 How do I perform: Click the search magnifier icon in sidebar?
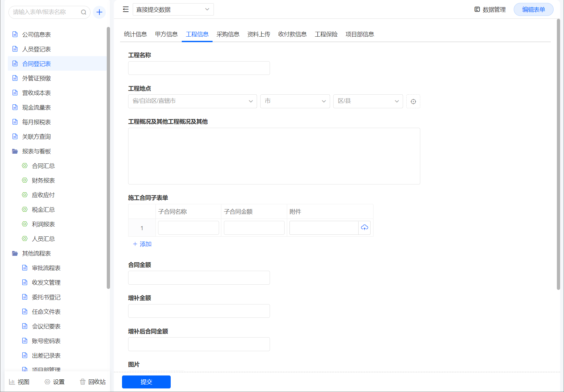pyautogui.click(x=83, y=12)
